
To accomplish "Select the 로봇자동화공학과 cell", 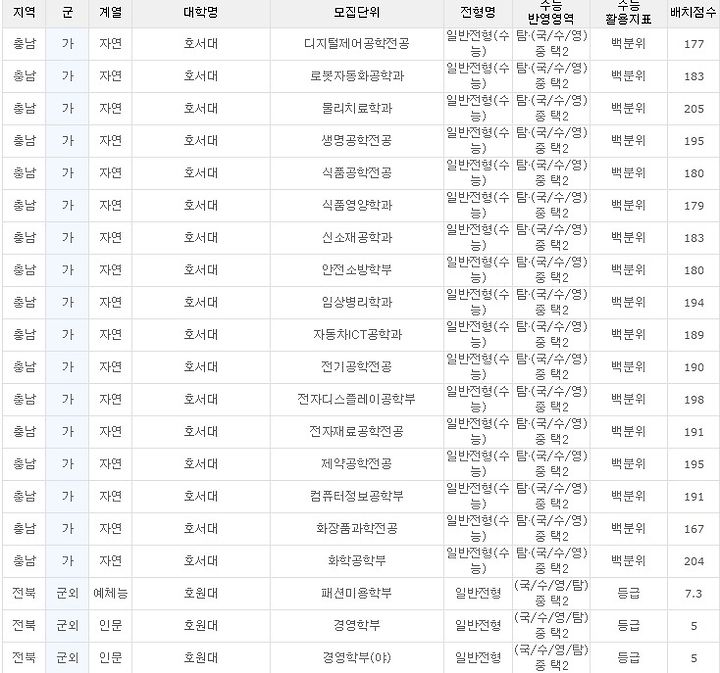I will [357, 76].
